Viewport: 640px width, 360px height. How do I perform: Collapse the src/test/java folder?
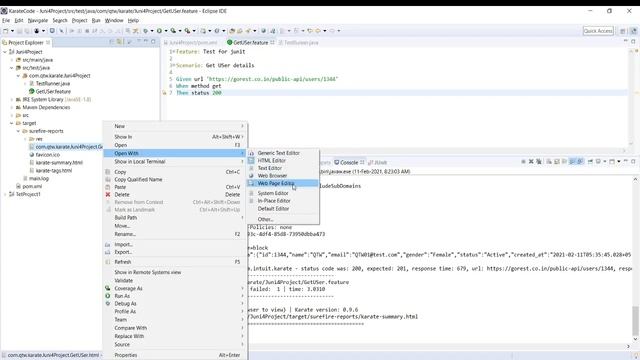point(11,68)
